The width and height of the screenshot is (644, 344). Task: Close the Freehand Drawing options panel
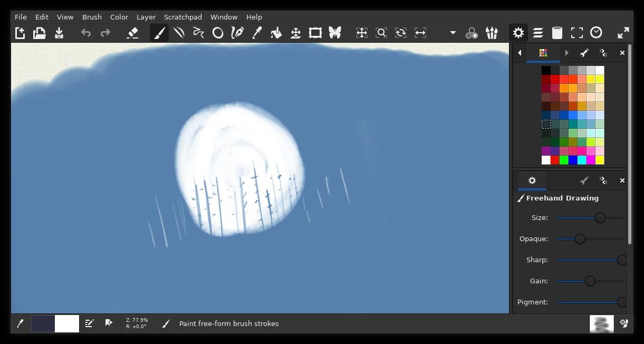point(622,180)
